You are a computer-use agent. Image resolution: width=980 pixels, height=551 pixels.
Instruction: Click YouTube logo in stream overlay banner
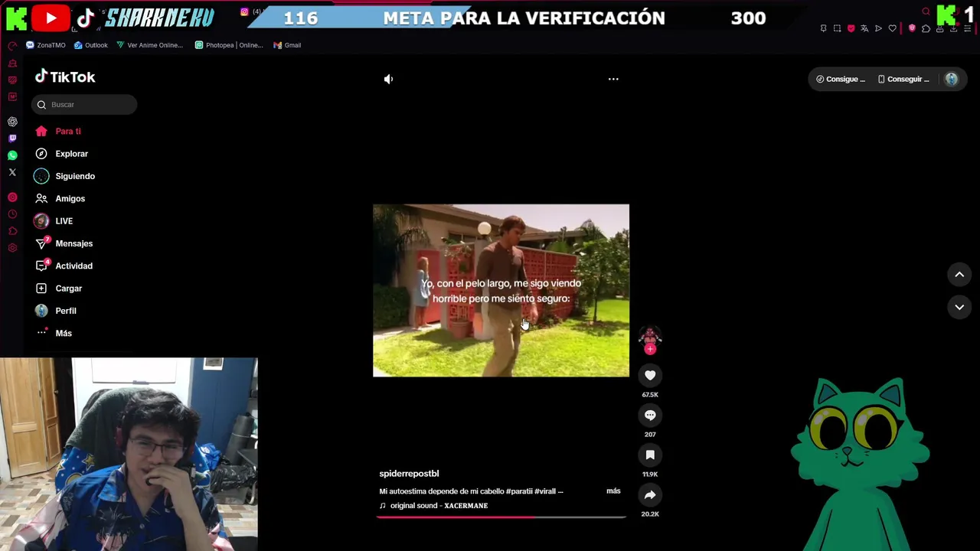(x=51, y=18)
